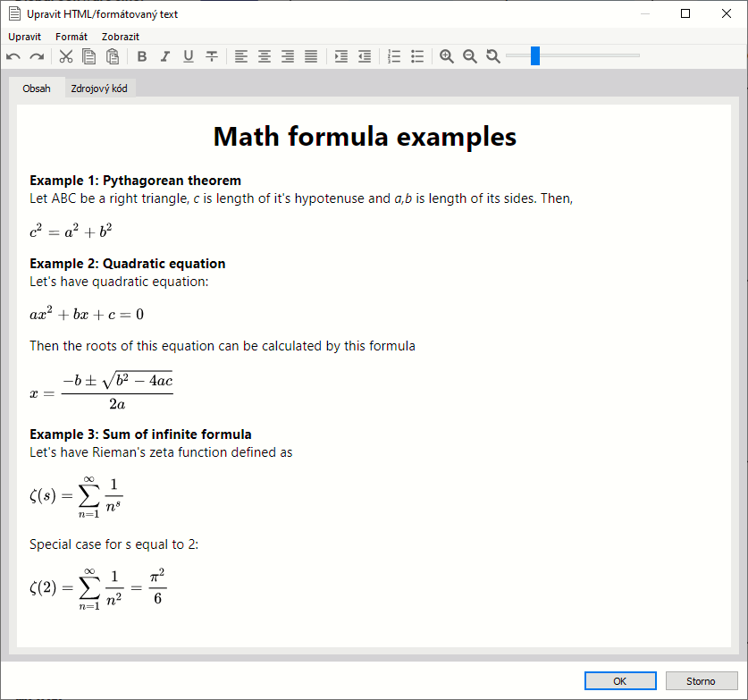Open the Upravit menu
The height and width of the screenshot is (700, 748).
pos(25,37)
